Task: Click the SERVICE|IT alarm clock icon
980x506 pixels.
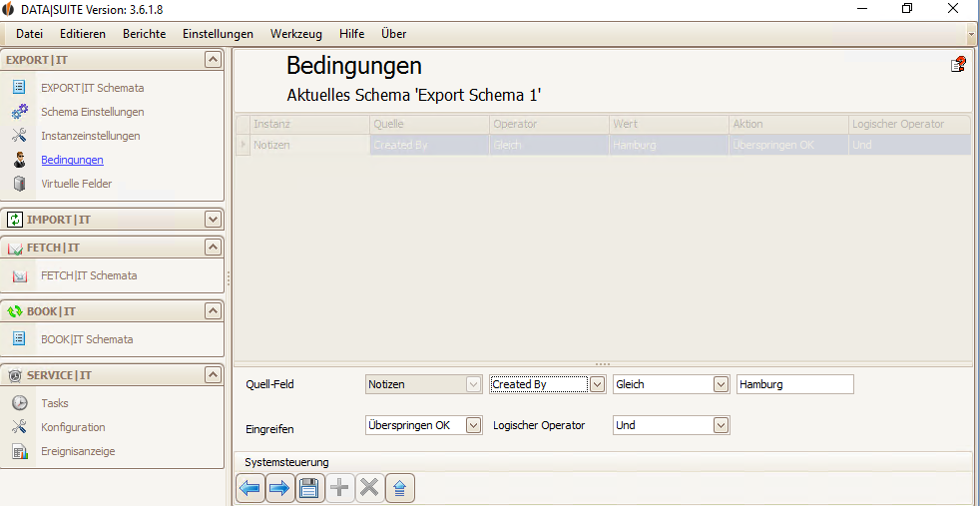Action: pos(15,375)
